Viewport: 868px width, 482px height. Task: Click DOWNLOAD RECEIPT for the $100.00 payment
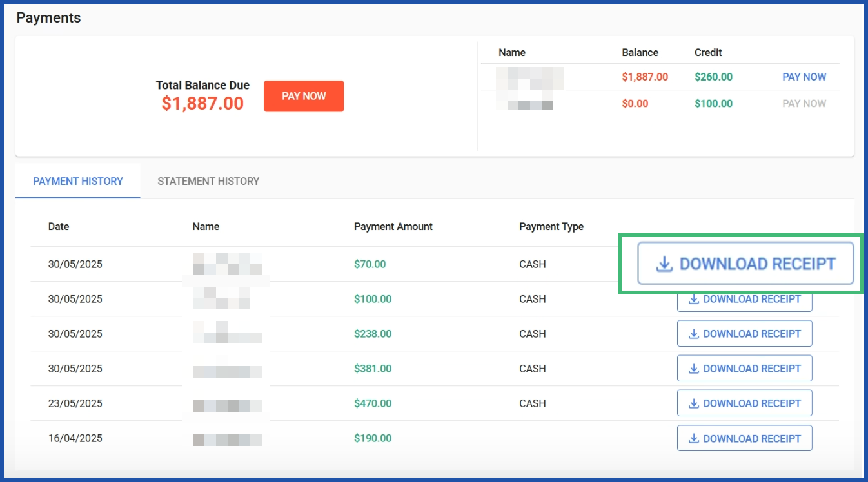coord(744,299)
